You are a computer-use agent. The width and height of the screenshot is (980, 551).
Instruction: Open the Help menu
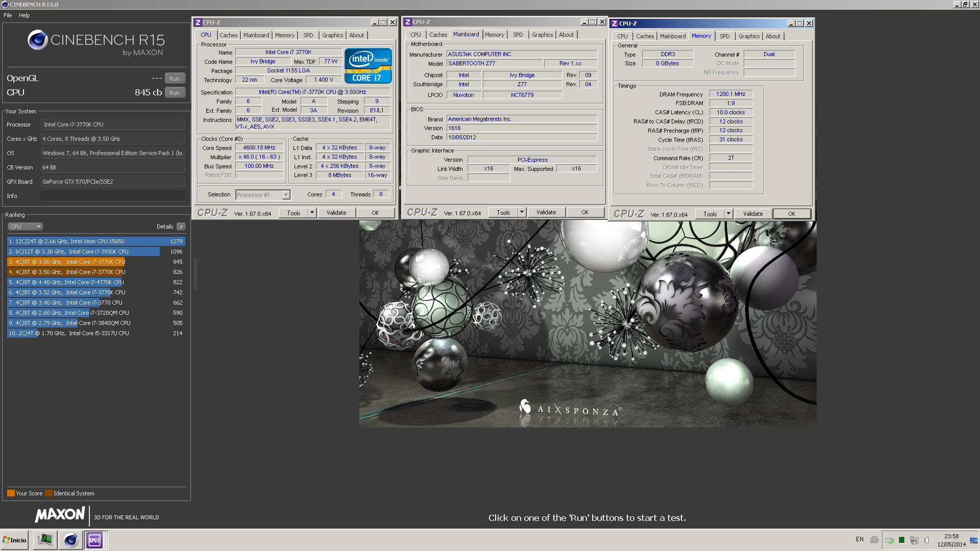(24, 15)
